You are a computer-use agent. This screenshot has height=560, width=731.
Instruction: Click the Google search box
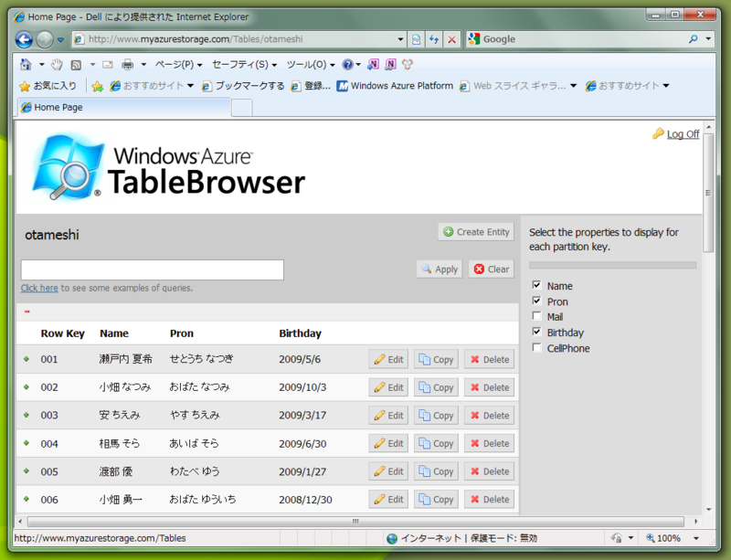click(x=578, y=39)
